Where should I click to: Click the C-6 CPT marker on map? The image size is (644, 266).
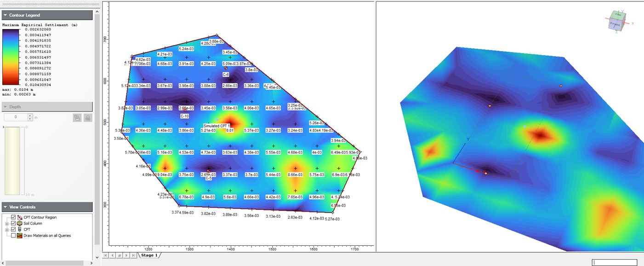226,68
